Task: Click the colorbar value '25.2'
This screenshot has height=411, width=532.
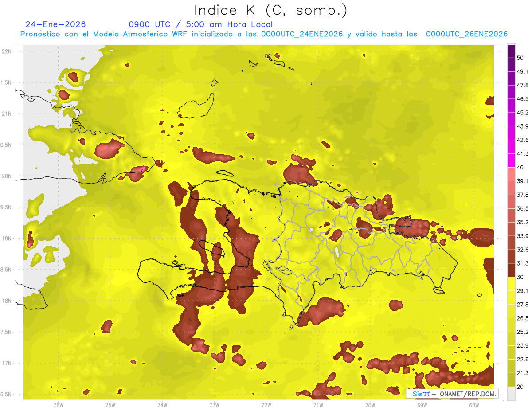Action: pos(522,332)
